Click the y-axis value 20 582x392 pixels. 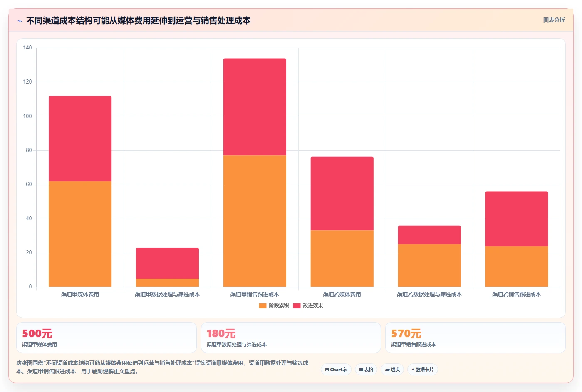click(x=29, y=252)
